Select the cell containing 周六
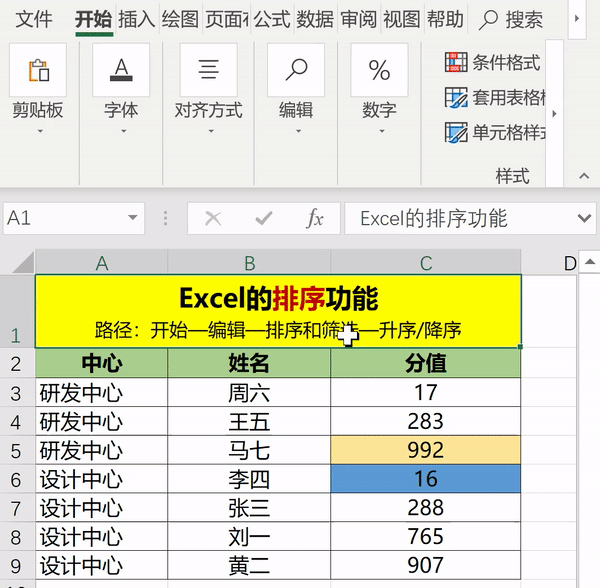The height and width of the screenshot is (588, 600). tap(249, 393)
